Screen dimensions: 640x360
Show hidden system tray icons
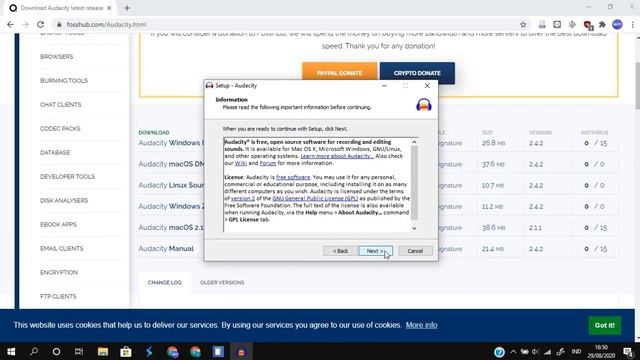513,351
